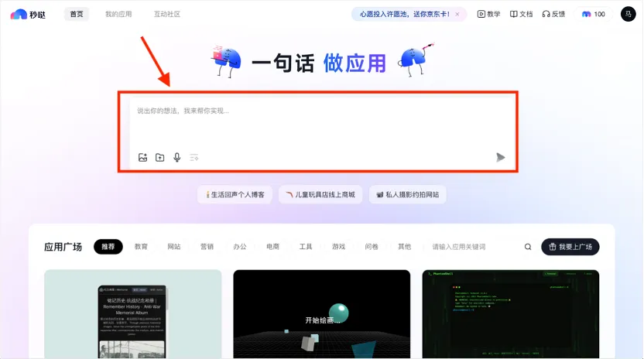Select the 游戏 category
644x359 pixels.
pos(338,247)
